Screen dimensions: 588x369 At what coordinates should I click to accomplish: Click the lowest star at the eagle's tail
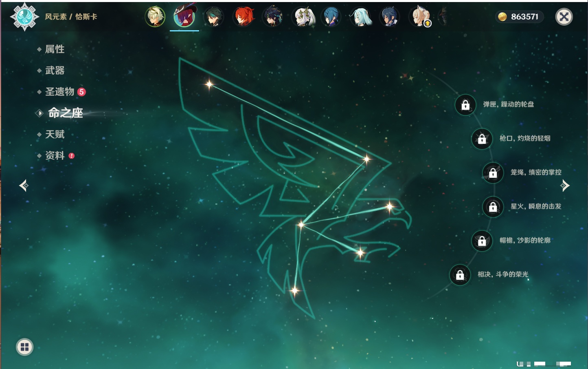point(294,291)
